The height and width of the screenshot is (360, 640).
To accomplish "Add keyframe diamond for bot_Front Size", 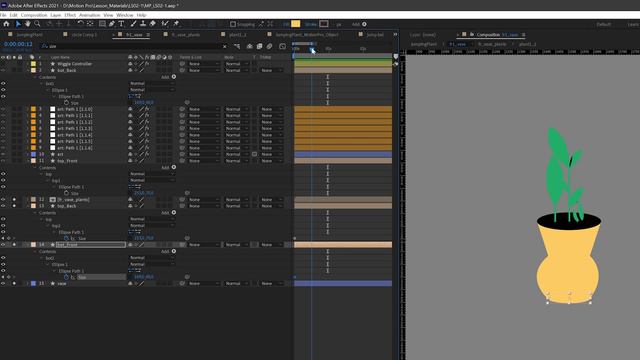I will pos(9,277).
